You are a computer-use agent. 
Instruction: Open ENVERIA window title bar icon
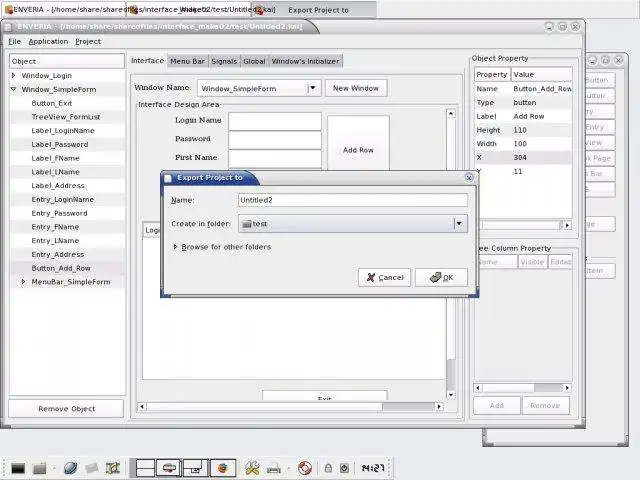8,27
